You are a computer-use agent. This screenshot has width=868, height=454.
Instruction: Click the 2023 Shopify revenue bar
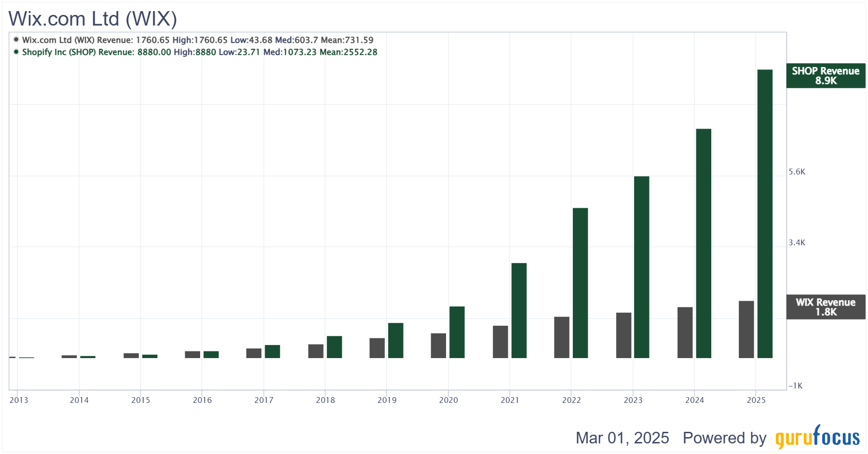(x=641, y=267)
